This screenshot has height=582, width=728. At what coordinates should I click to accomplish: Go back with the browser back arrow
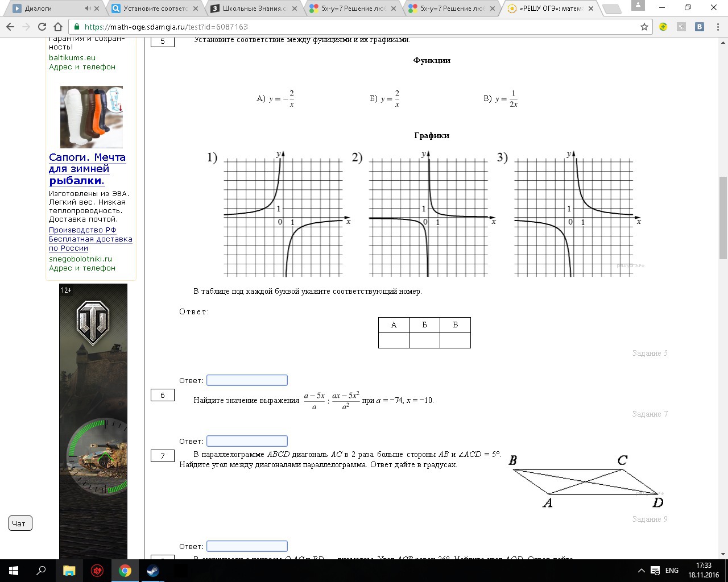click(x=10, y=27)
